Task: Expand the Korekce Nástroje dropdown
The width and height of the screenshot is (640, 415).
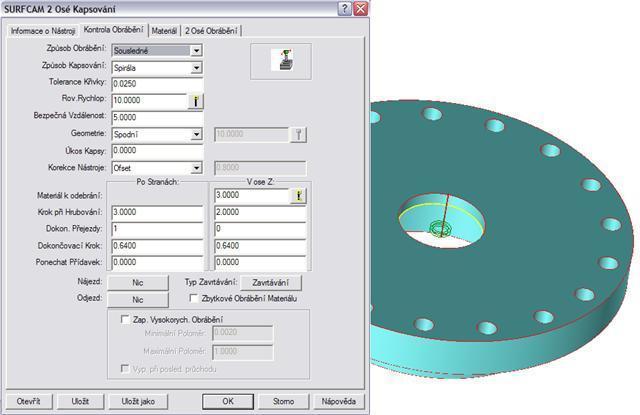Action: click(196, 168)
